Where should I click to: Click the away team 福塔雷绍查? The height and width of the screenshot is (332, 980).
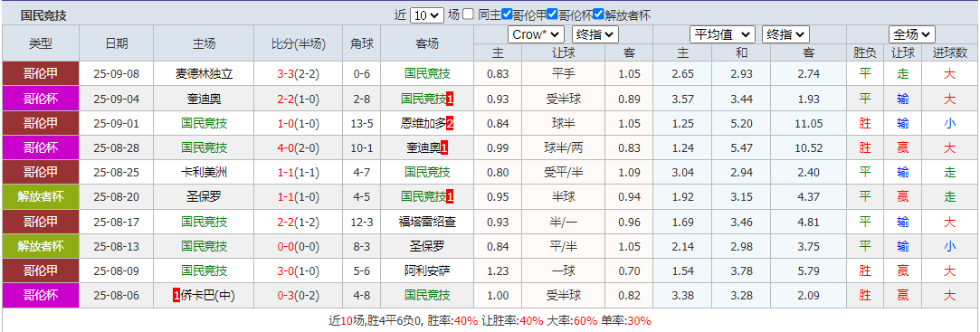tap(427, 222)
